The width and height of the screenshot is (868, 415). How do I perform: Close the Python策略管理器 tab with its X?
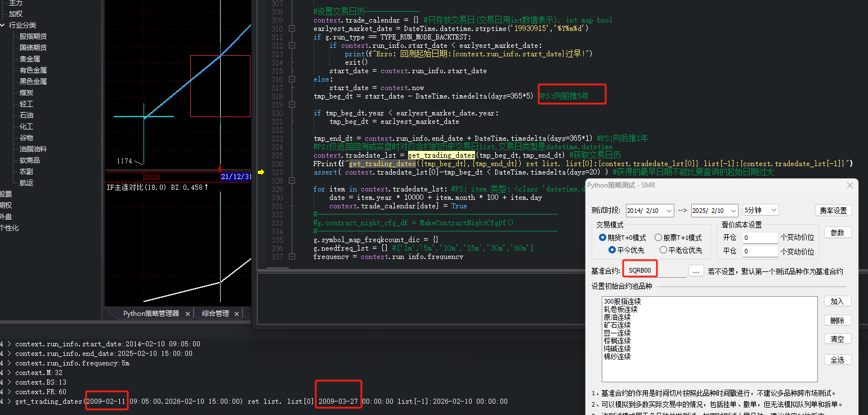pyautogui.click(x=187, y=314)
